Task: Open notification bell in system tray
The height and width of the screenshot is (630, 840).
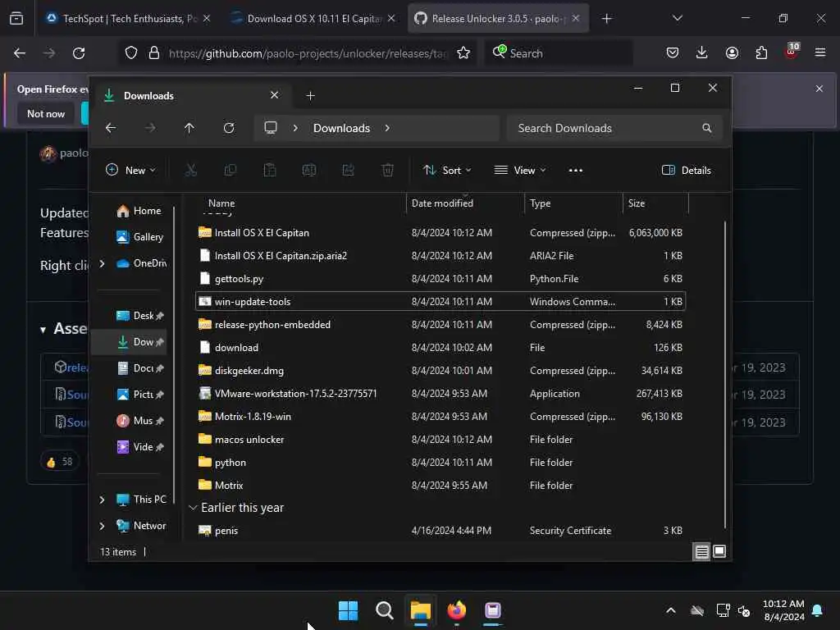Action: coord(818,610)
